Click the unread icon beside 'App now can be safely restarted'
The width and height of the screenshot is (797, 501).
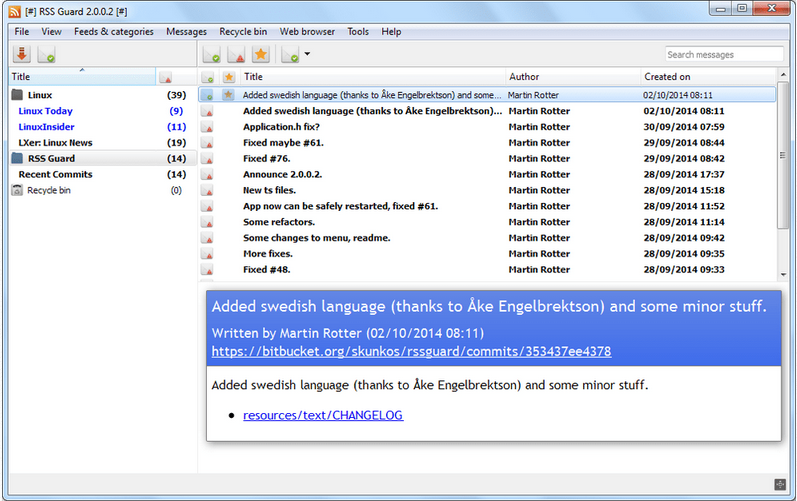207,206
